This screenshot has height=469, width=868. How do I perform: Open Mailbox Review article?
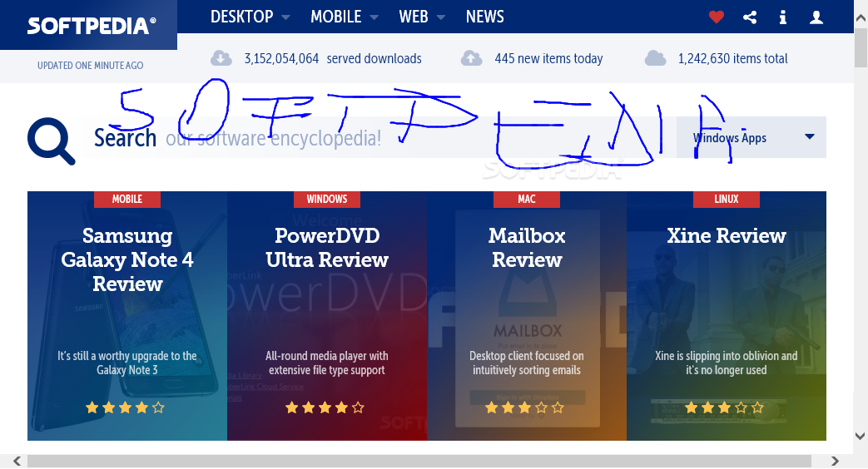[x=527, y=247]
